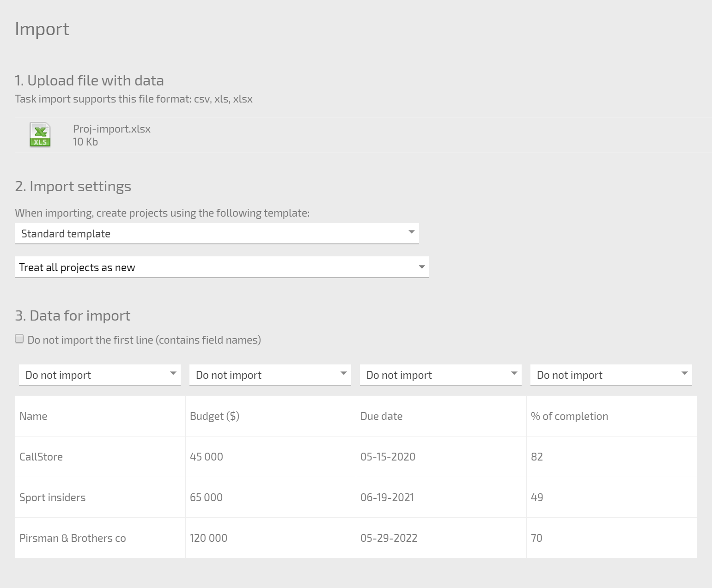The image size is (712, 588).
Task: Click the '120 000' budget cell
Action: (271, 538)
